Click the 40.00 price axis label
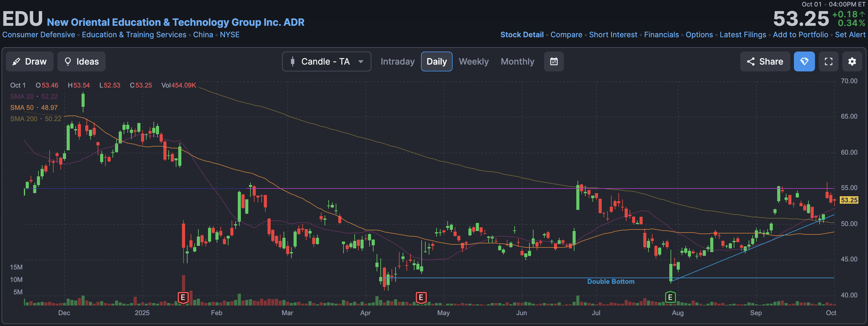This screenshot has height=326, width=868. tap(849, 295)
